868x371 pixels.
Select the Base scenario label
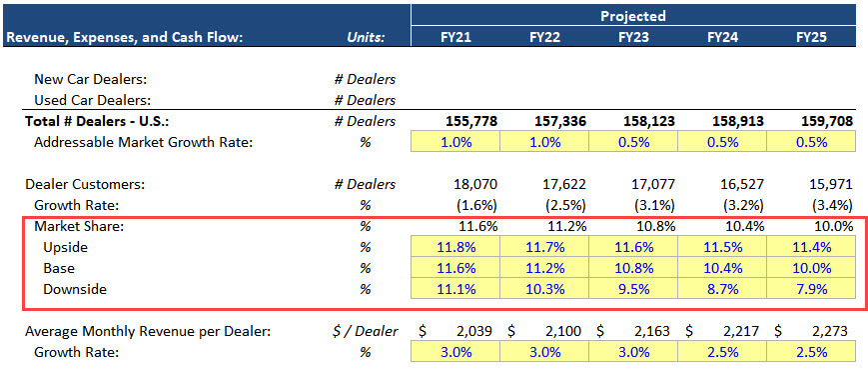coord(59,268)
